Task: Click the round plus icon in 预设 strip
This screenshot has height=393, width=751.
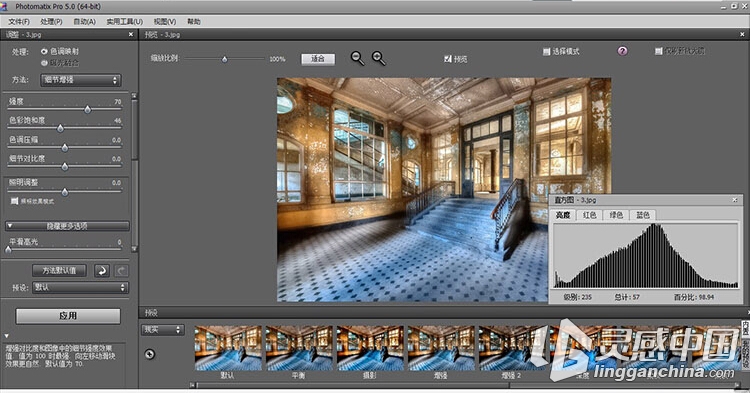Action: pos(150,354)
